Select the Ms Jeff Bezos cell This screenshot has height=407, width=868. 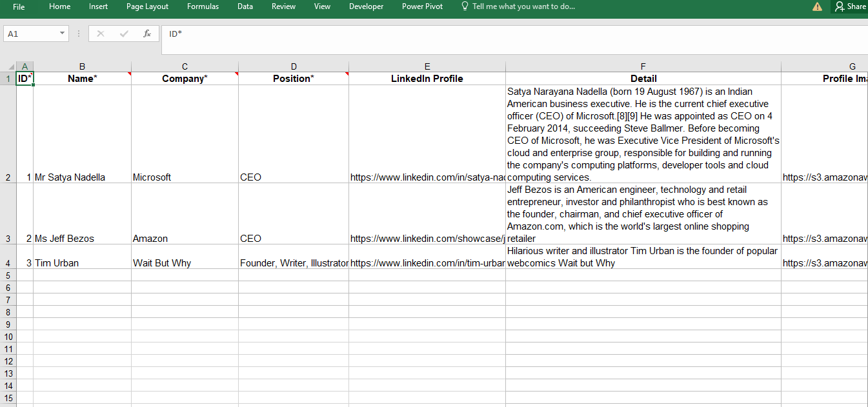(82, 213)
